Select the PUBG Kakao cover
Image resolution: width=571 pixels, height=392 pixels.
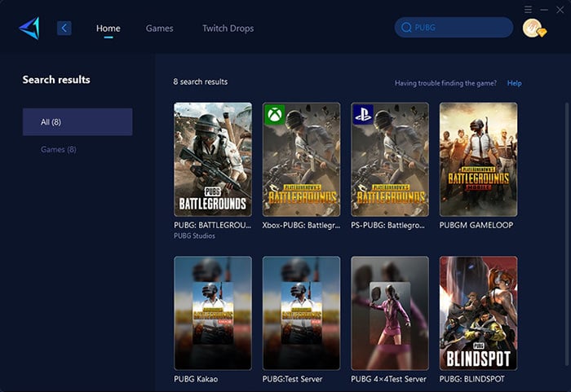[x=213, y=314]
